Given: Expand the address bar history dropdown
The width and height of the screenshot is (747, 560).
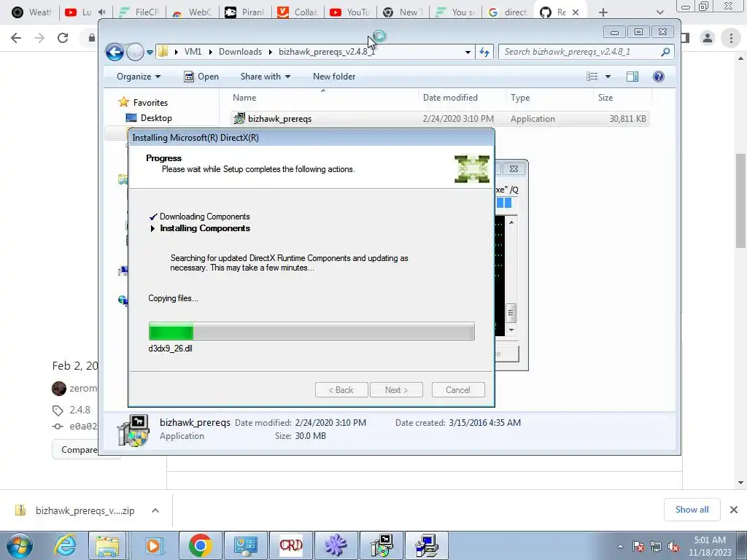Looking at the screenshot, I should pyautogui.click(x=468, y=52).
